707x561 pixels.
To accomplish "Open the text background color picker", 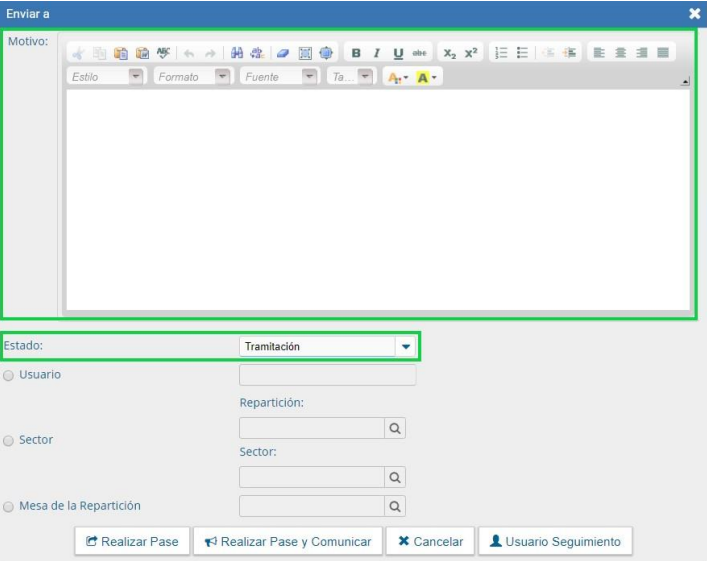I will (x=427, y=77).
